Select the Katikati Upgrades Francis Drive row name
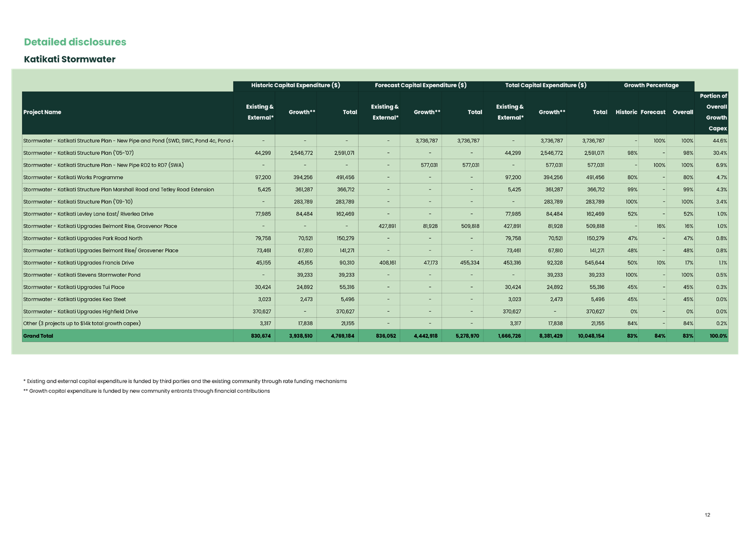Image resolution: width=756 pixels, height=535 pixels. (x=79, y=263)
